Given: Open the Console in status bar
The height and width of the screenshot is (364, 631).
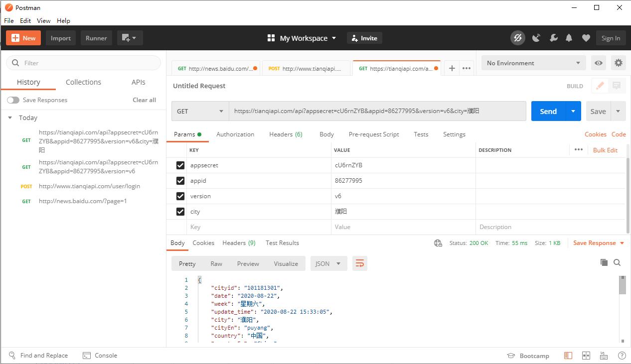Looking at the screenshot, I should [100, 356].
